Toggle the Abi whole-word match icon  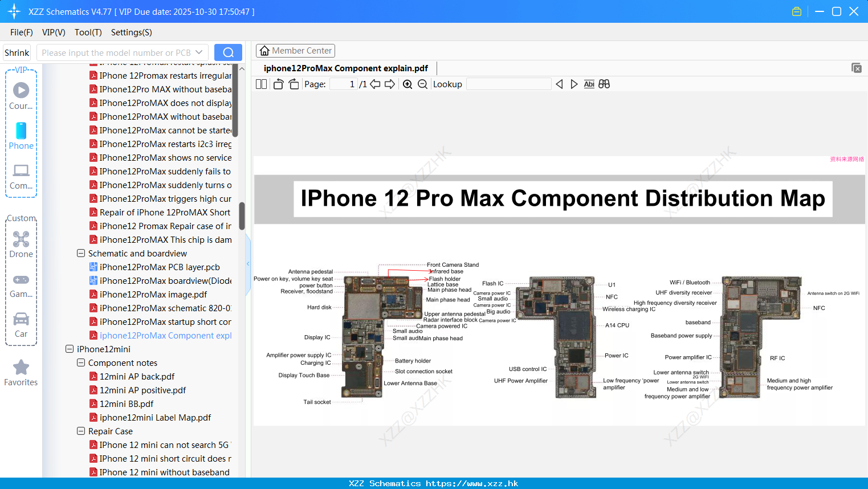coord(589,84)
